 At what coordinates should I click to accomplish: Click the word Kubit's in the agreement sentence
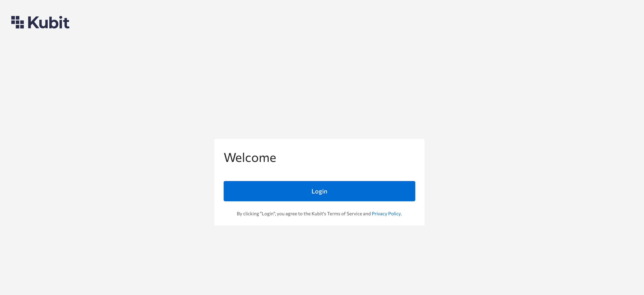pyautogui.click(x=319, y=214)
